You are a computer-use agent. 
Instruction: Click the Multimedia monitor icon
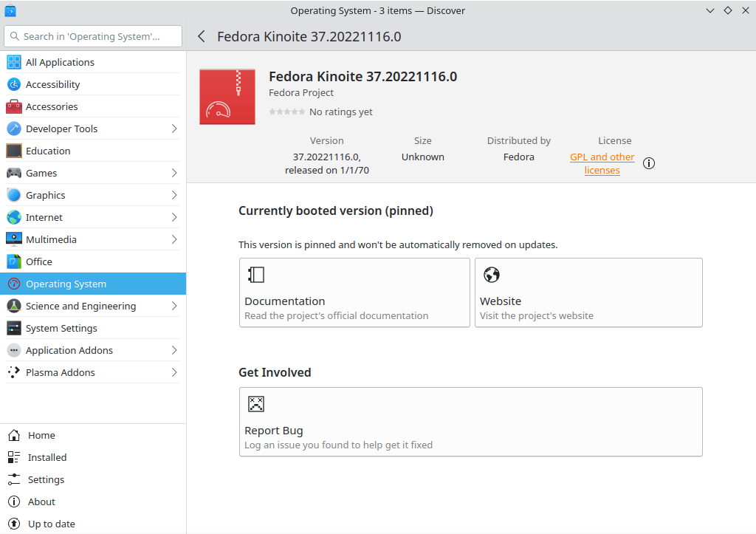tap(14, 239)
